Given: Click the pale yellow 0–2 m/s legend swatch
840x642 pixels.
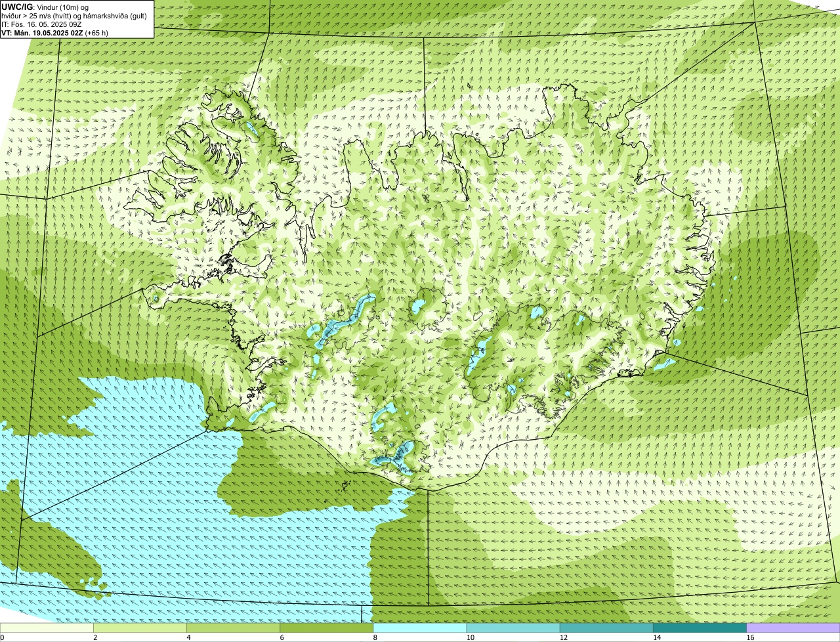Looking at the screenshot, I should click(47, 628).
